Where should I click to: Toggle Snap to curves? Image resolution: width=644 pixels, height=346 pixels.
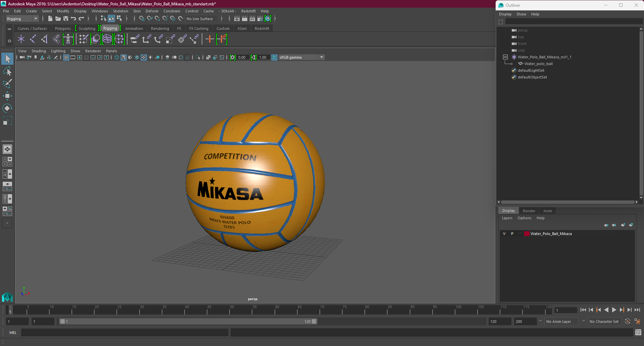coord(150,19)
